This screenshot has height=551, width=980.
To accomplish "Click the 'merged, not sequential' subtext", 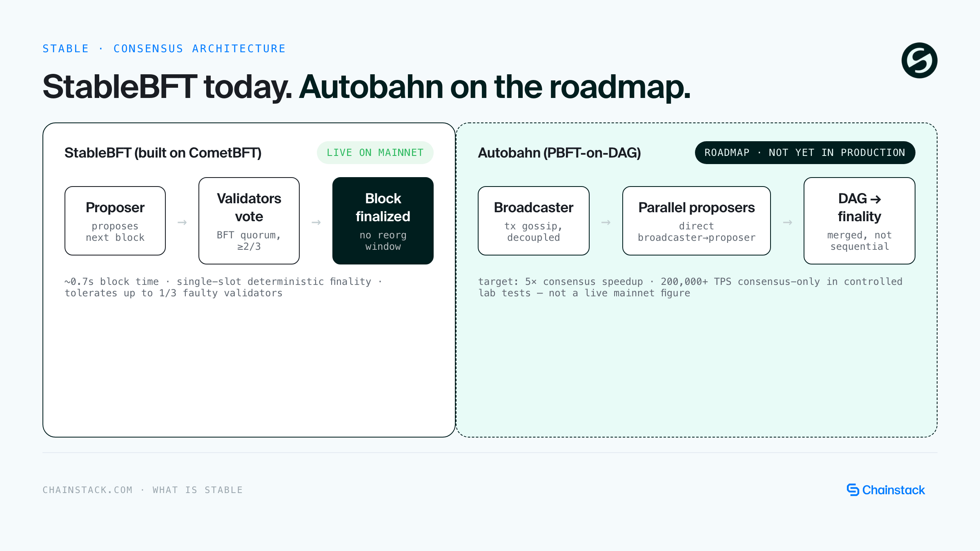I will click(x=860, y=241).
